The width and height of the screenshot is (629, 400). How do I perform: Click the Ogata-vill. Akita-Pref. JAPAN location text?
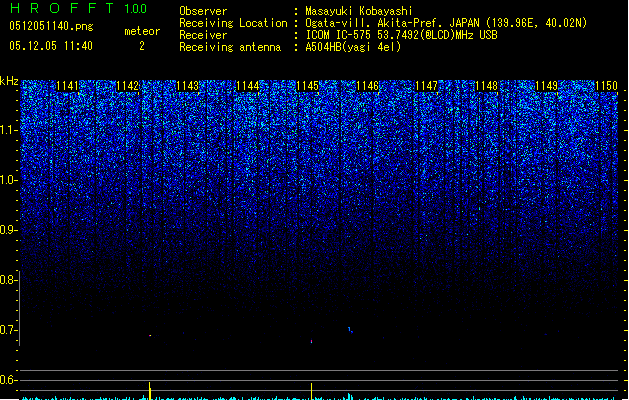coord(446,23)
